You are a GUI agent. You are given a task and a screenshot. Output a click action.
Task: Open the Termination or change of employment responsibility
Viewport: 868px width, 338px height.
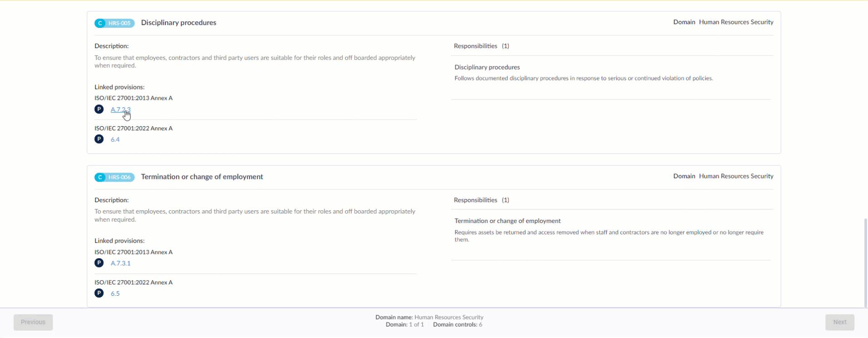coord(508,221)
